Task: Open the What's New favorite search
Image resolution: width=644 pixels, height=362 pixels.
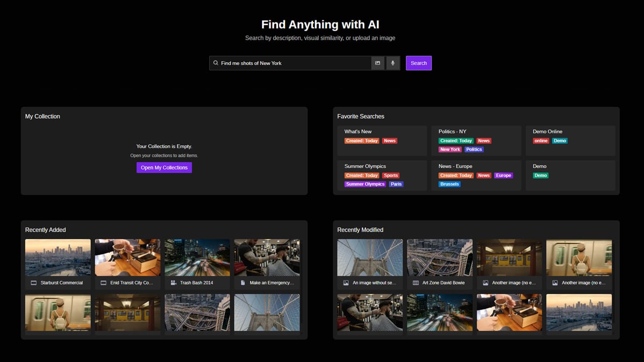Action: (x=358, y=131)
